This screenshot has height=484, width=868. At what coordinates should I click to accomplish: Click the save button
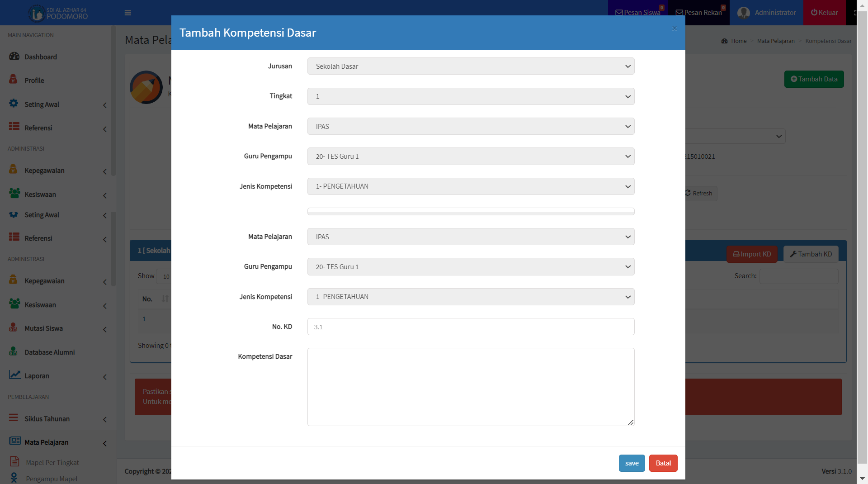(632, 463)
